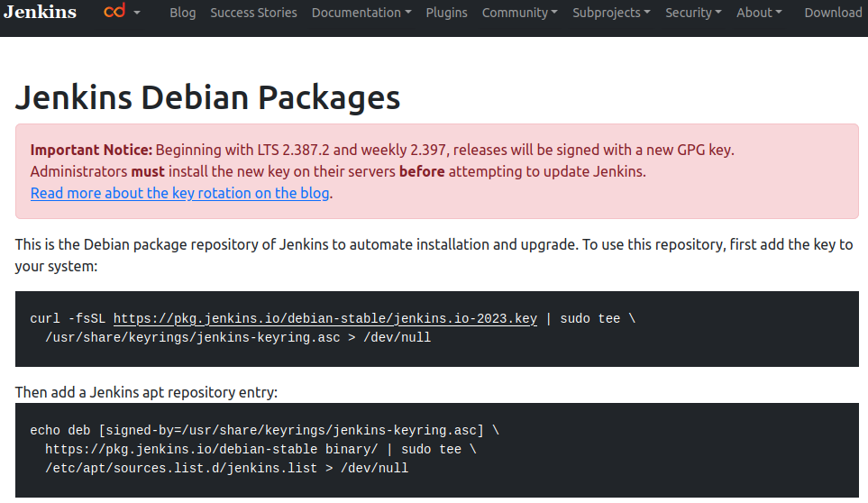Expand the About menu
The height and width of the screenshot is (503, 868).
(x=759, y=13)
